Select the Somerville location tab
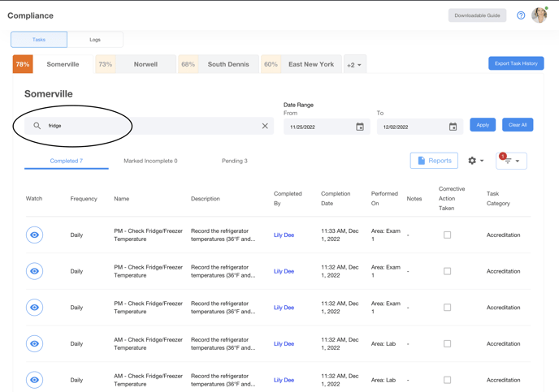559x392 pixels. pyautogui.click(x=53, y=64)
